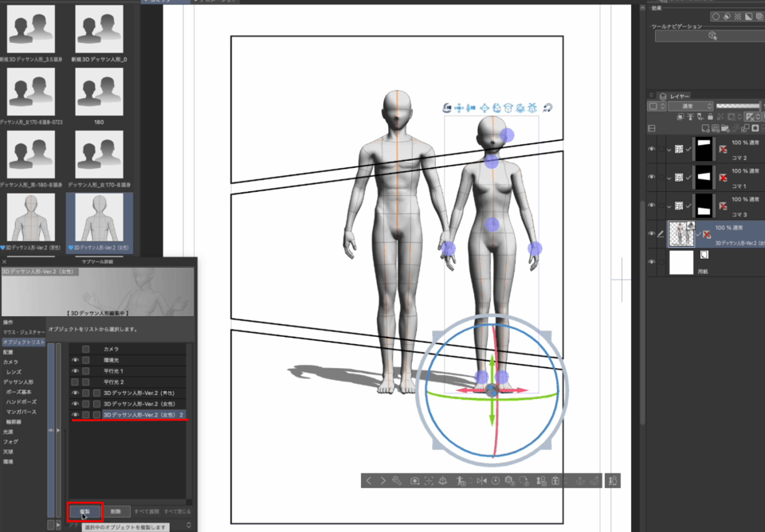Viewport: 765px width, 532px height.
Task: Click the magnet snap icon above female figure
Action: pos(547,108)
